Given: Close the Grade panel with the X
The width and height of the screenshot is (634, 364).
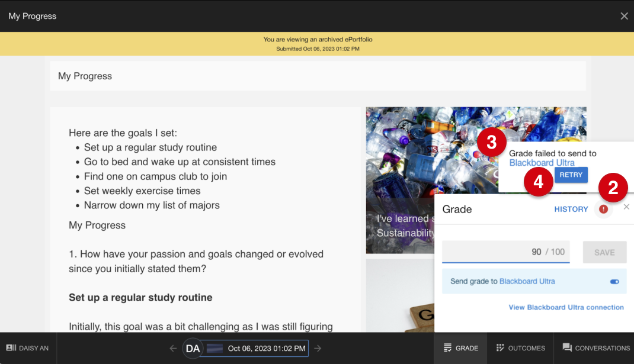Looking at the screenshot, I should tap(626, 207).
